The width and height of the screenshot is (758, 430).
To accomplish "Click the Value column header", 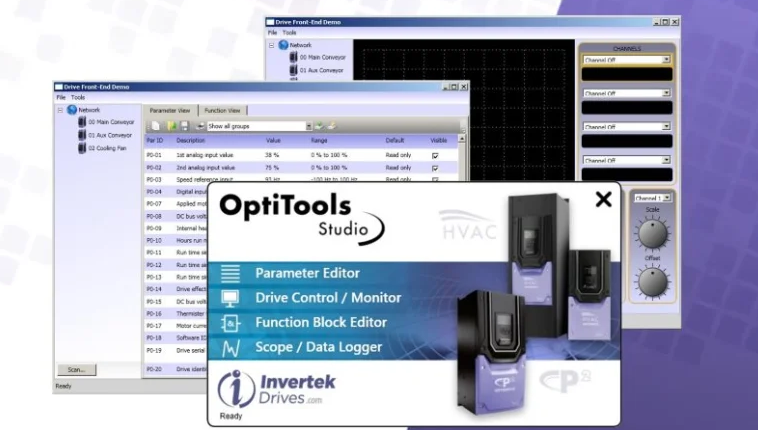I will click(273, 140).
